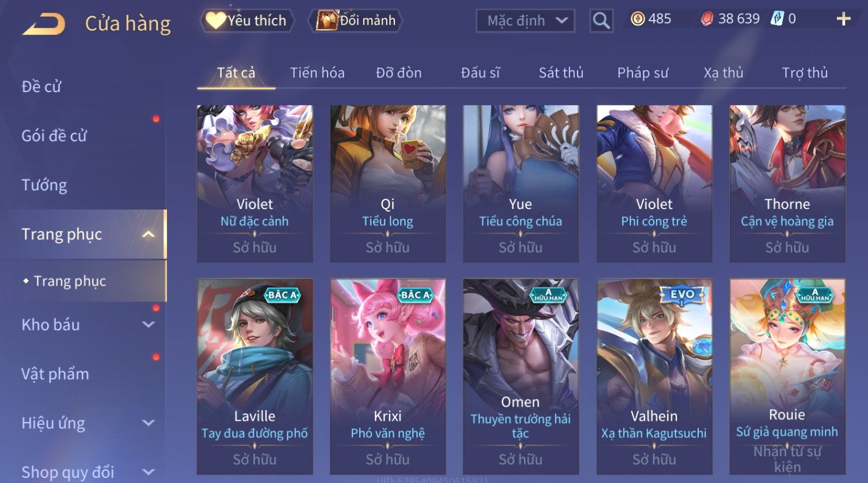Open Đổi mảnh fragment exchange
The width and height of the screenshot is (868, 483).
356,21
